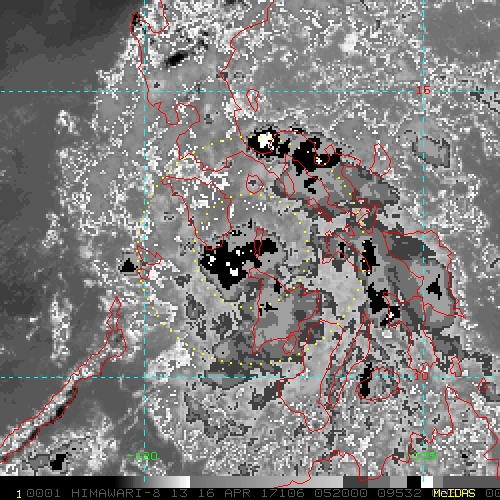Click the green longitude label -125
This screenshot has height=500, width=500.
[x=421, y=456]
